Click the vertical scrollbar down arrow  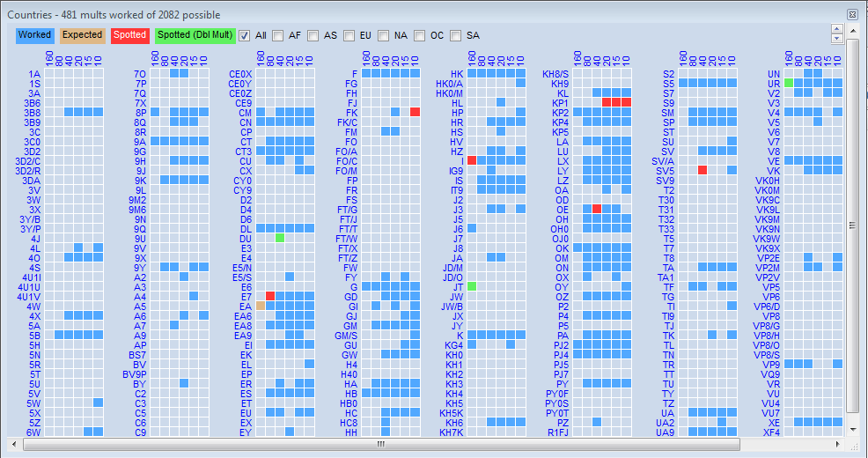(852, 429)
